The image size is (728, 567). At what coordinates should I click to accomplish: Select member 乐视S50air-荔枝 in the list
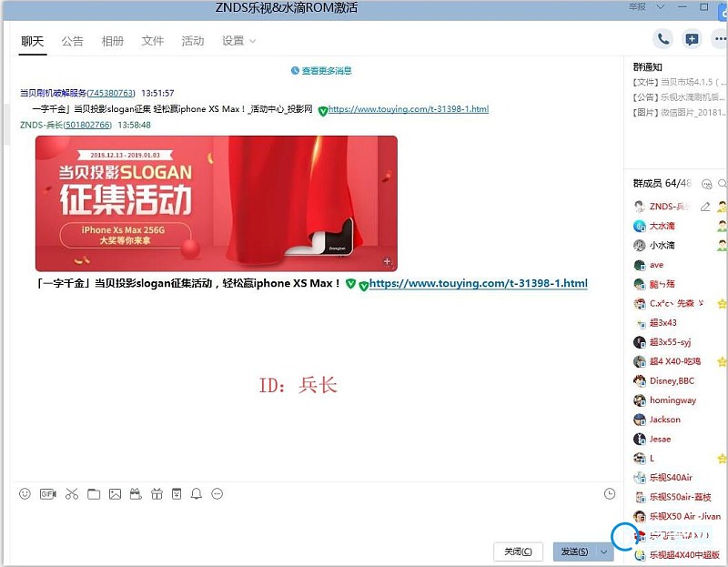click(677, 497)
